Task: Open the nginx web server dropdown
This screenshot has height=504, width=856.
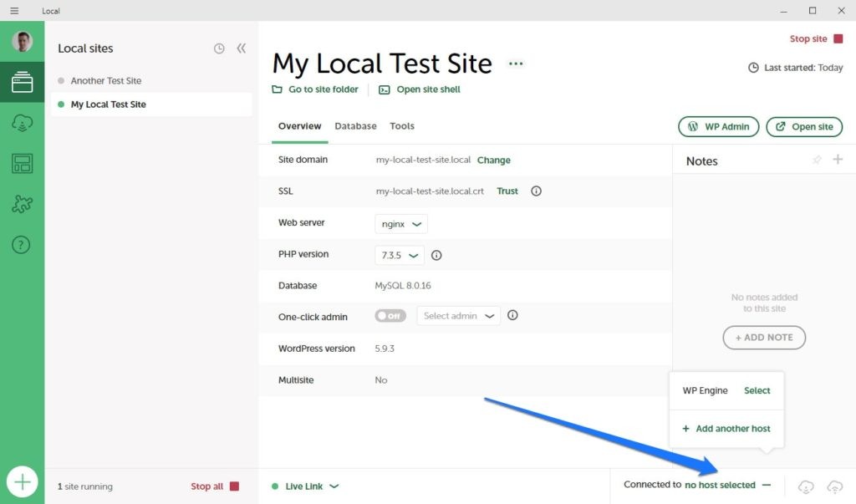Action: click(x=401, y=223)
